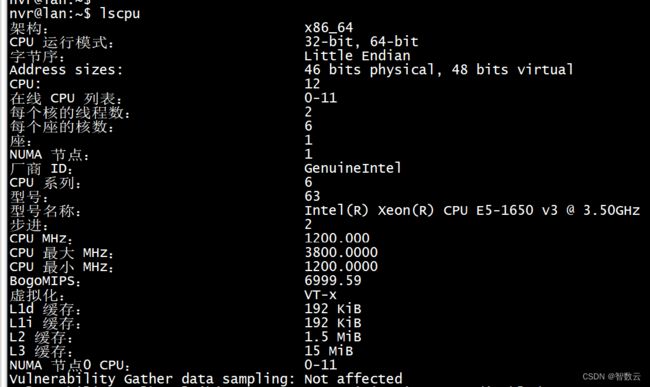Click the 32-bit, 64-bit op-mode value

tap(361, 41)
